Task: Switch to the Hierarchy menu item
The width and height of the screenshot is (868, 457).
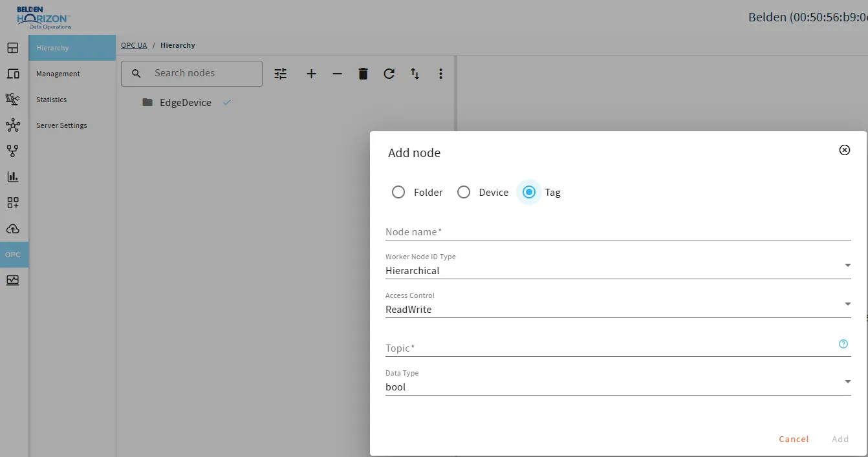Action: pyautogui.click(x=72, y=48)
